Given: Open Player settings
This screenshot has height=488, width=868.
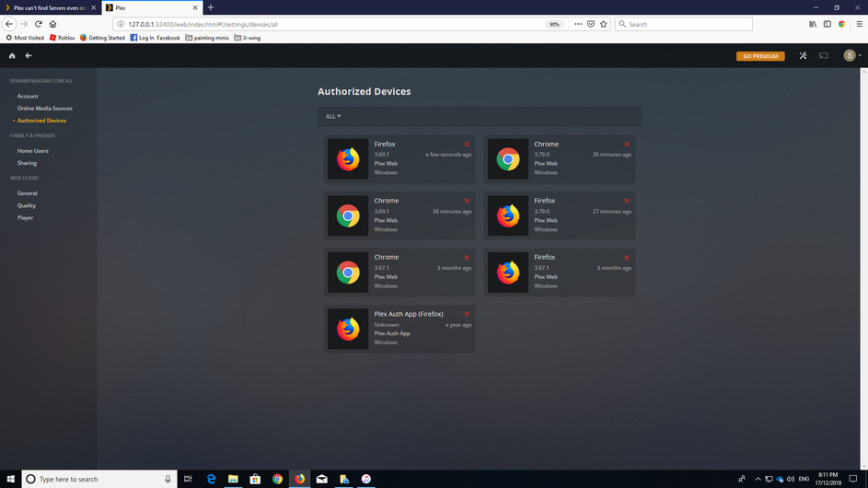Looking at the screenshot, I should [x=25, y=217].
